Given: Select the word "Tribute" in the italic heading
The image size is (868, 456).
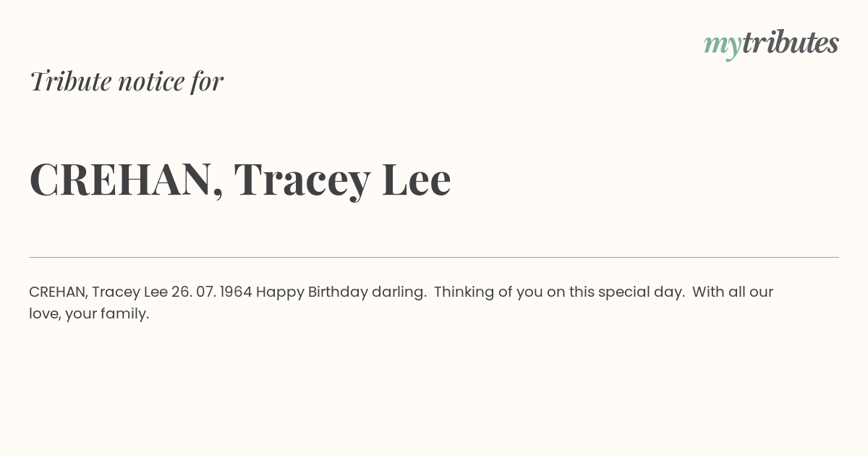Looking at the screenshot, I should tap(69, 81).
